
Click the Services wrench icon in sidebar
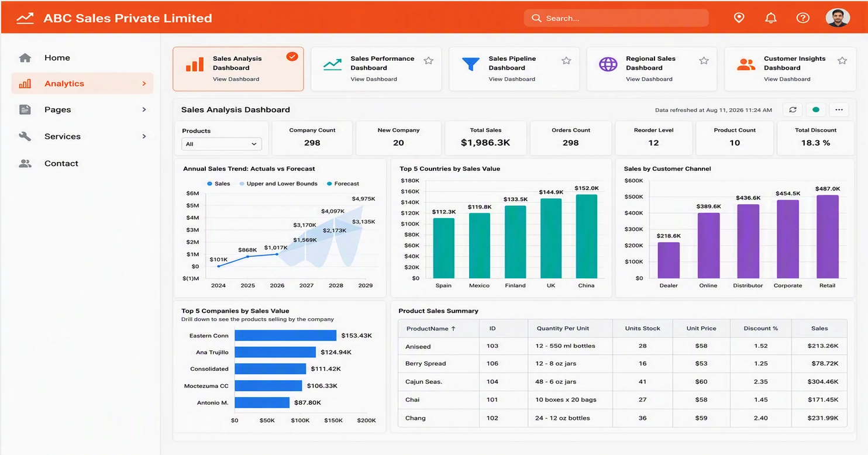click(25, 136)
